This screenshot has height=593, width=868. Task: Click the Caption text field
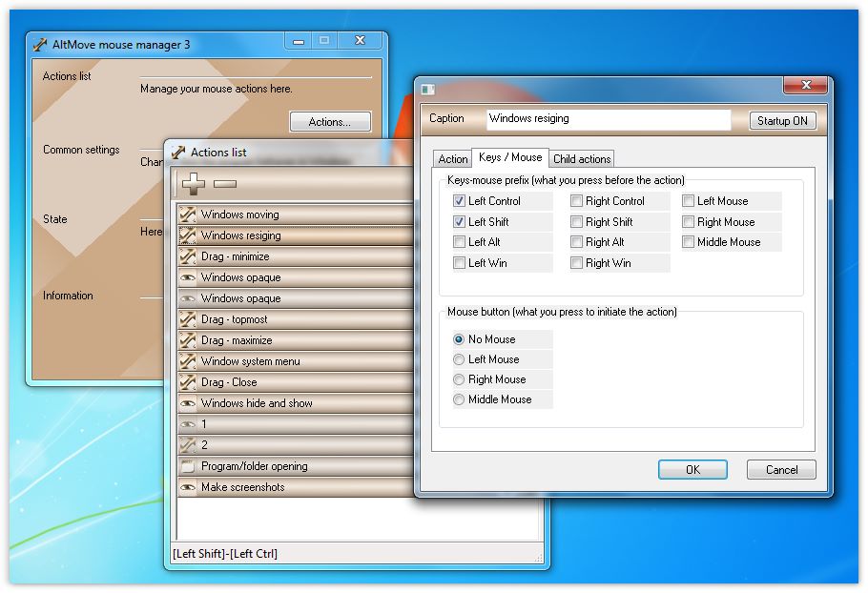(x=608, y=119)
